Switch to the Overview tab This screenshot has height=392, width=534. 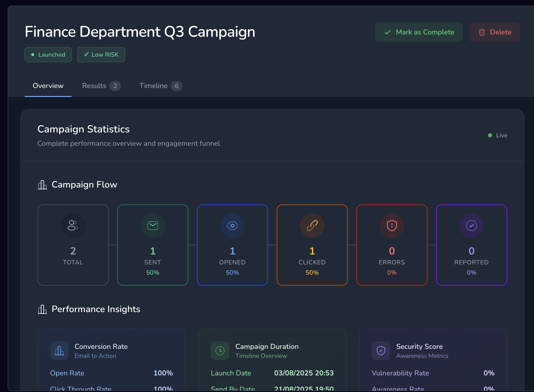(48, 86)
